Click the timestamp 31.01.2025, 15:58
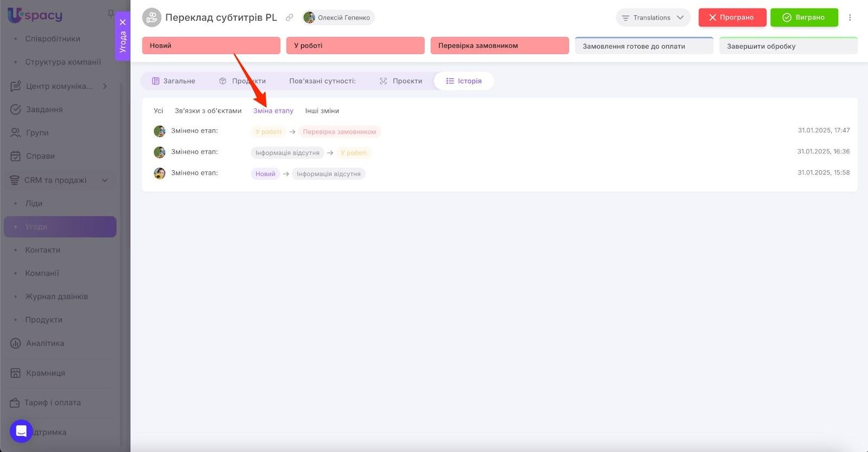This screenshot has width=868, height=452. (824, 173)
